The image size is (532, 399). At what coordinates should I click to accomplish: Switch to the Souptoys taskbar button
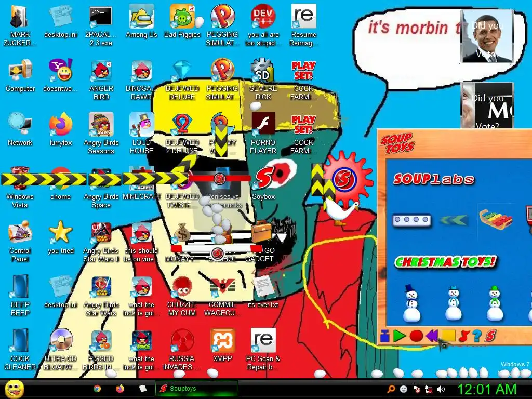coord(196,389)
